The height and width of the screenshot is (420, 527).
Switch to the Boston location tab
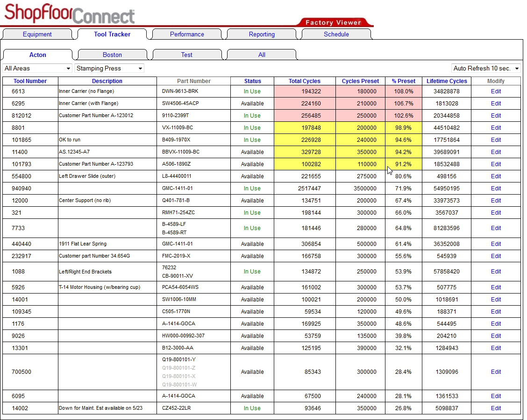tap(112, 54)
